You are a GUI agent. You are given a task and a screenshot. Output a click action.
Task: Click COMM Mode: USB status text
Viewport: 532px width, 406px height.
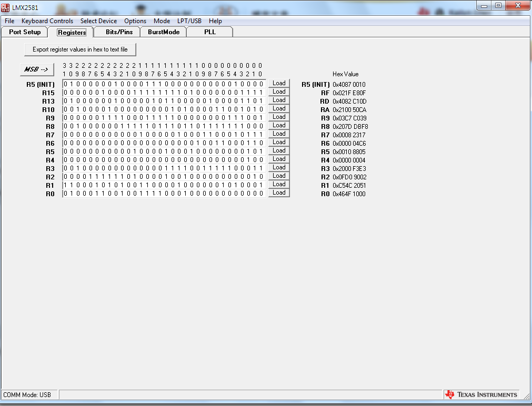point(27,395)
